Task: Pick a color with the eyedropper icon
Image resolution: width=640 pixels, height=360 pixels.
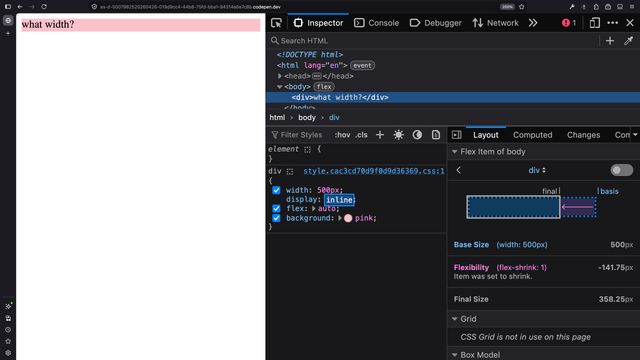Action: pos(628,41)
